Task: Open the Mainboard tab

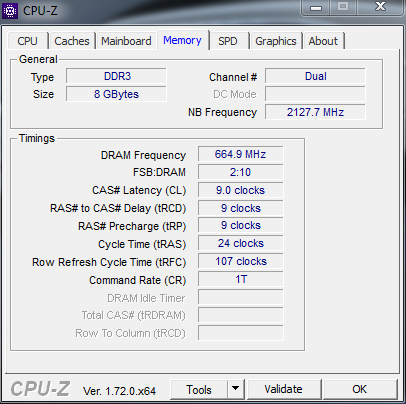Action: 126,41
